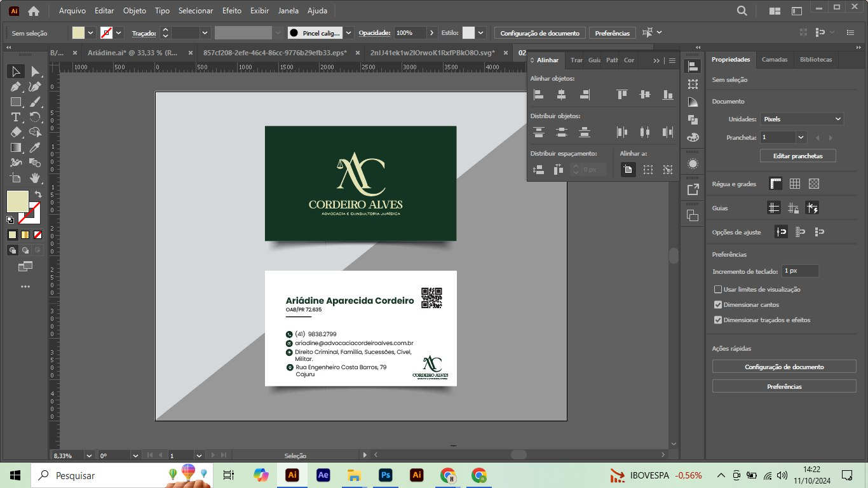Uncheck Dimensionar traçados e efeitos checkbox
The height and width of the screenshot is (488, 868).
718,320
